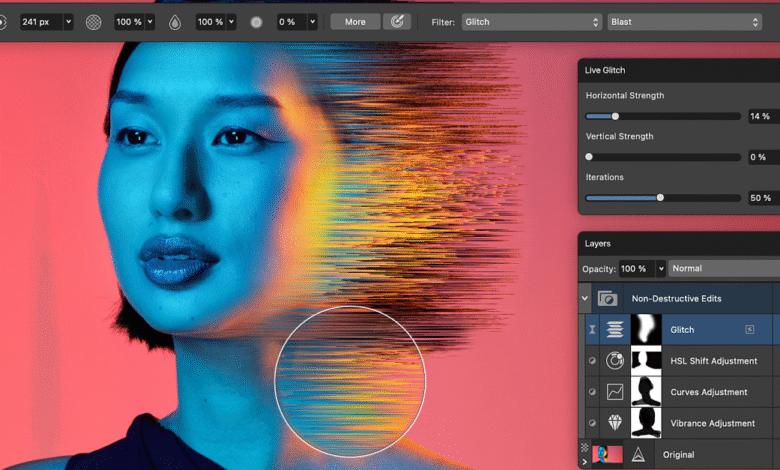Click the Vibrance Adjustment diamond icon
This screenshot has height=470, width=780.
click(x=615, y=423)
